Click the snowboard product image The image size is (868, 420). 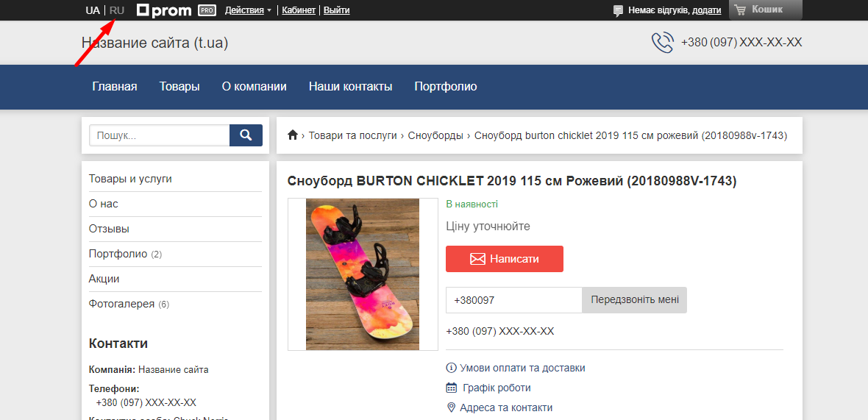click(x=363, y=274)
